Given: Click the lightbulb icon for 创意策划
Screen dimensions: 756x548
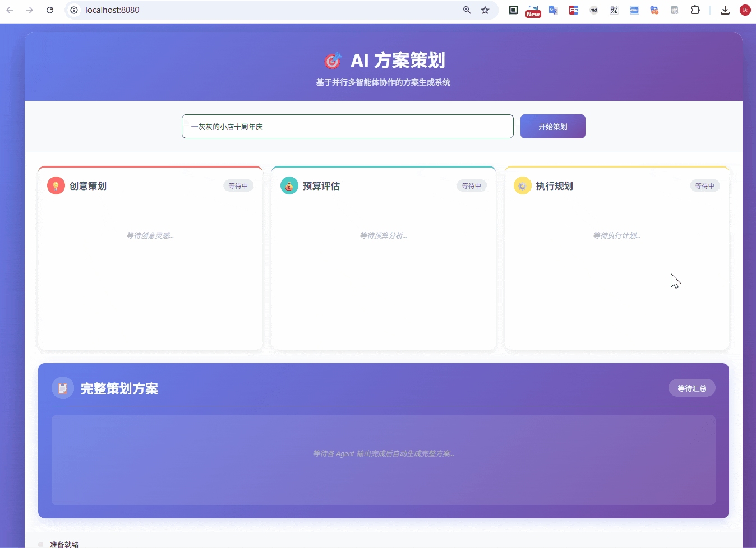Looking at the screenshot, I should (56, 186).
